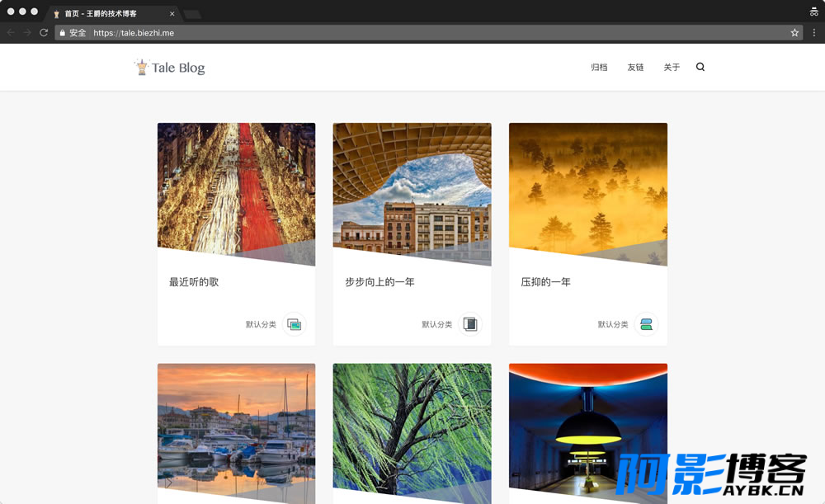Bookmark this page with the star icon
The width and height of the screenshot is (825, 504).
[794, 33]
